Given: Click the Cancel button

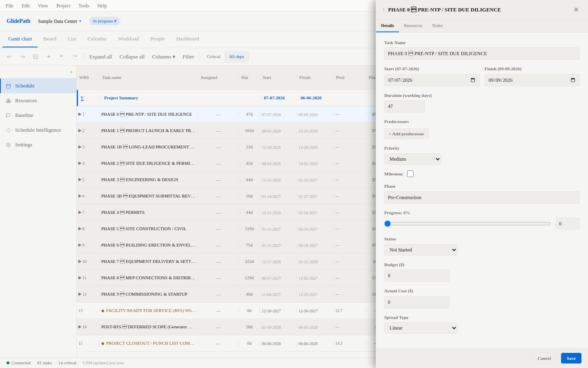Looking at the screenshot, I should [544, 358].
